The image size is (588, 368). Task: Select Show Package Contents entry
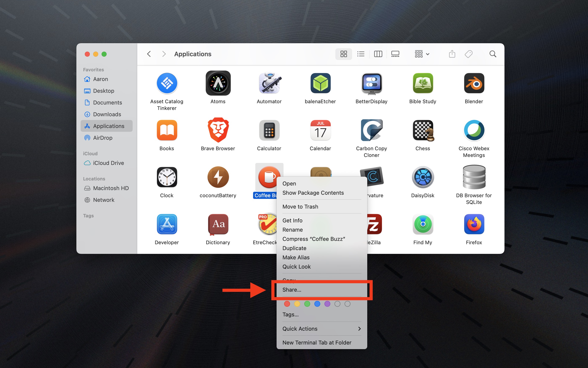coord(313,193)
